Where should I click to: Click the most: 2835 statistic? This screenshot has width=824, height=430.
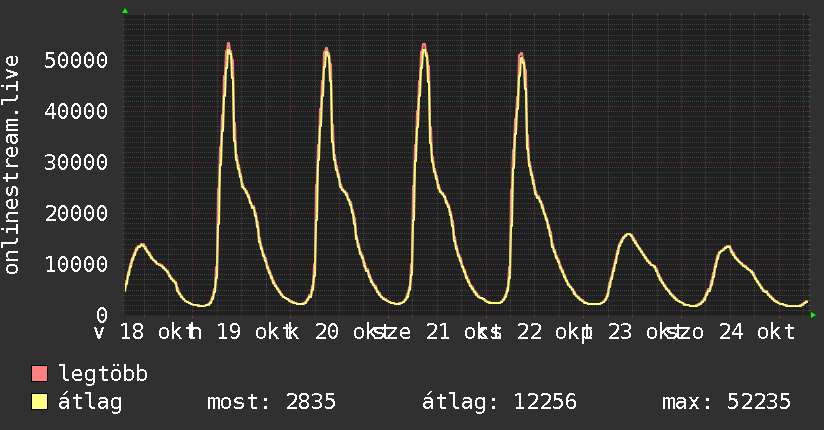[x=271, y=402]
